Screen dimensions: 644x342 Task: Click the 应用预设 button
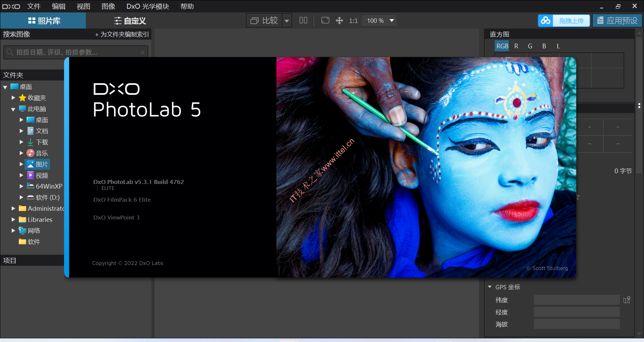(x=617, y=20)
